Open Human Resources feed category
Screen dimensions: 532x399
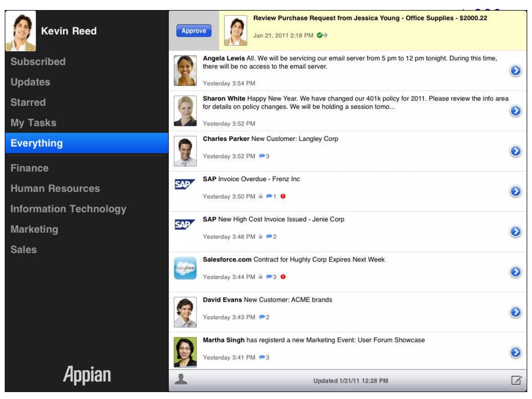tap(55, 188)
